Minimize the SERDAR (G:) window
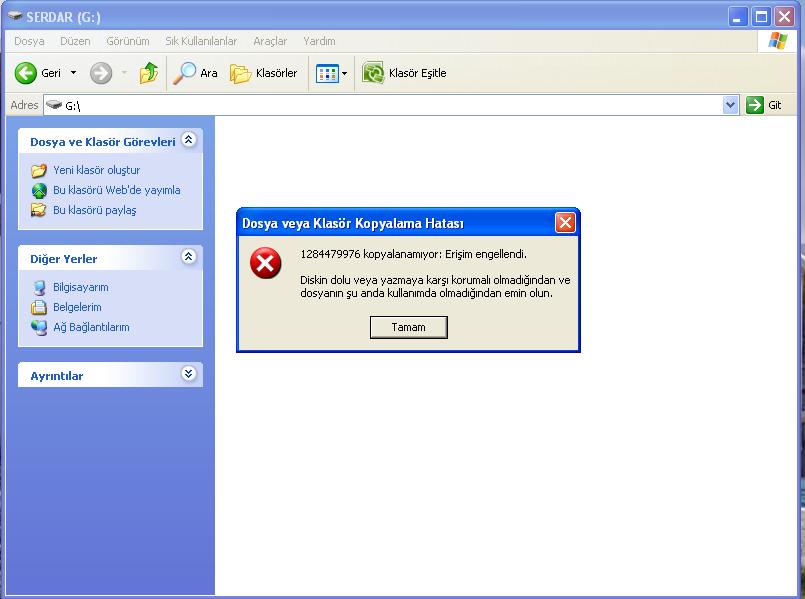Image resolution: width=805 pixels, height=599 pixels. (737, 17)
